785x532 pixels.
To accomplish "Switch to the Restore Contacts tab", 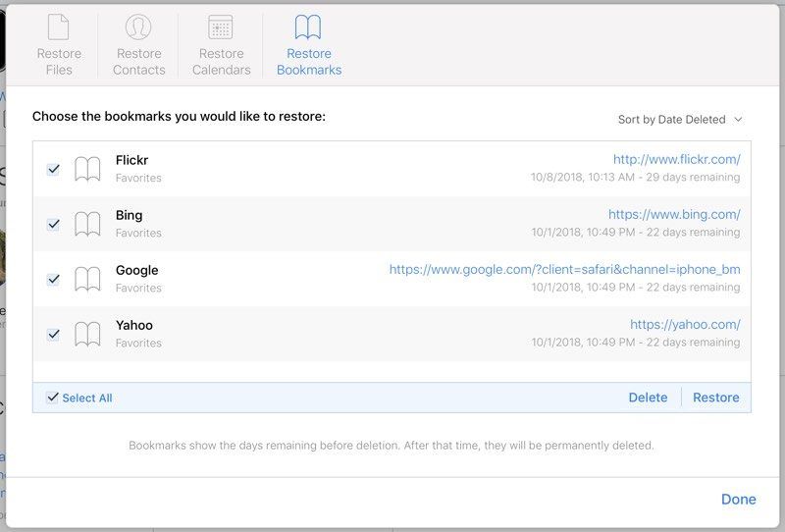I will tap(138, 61).
